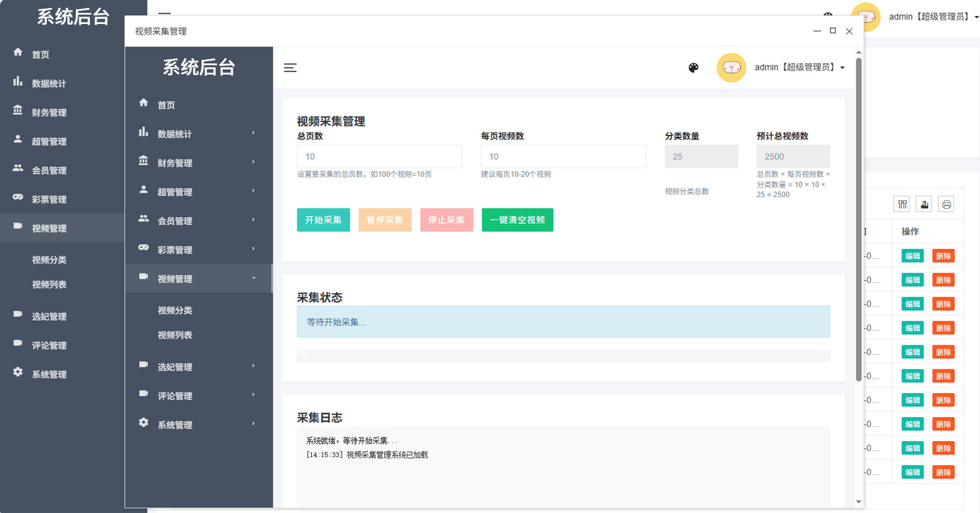This screenshot has height=513, width=980.
Task: Click the print icon above the table
Action: [946, 204]
